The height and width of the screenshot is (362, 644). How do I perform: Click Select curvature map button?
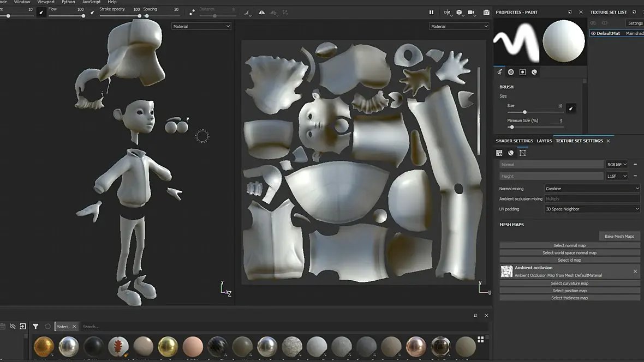click(x=569, y=283)
